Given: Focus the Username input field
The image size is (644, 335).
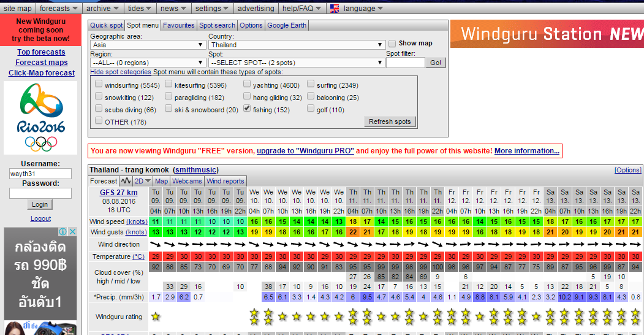Looking at the screenshot, I should click(x=40, y=174).
